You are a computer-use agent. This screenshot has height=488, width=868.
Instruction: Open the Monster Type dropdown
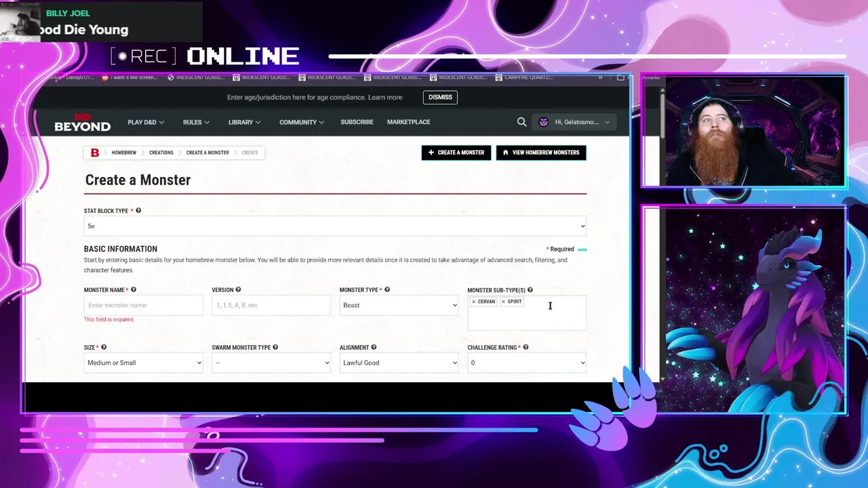(x=399, y=305)
